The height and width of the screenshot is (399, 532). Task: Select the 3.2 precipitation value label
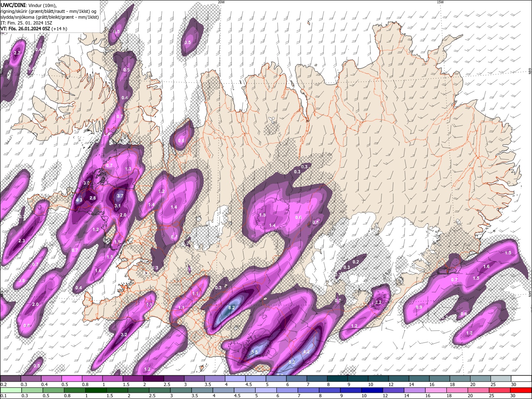[x=124, y=335]
